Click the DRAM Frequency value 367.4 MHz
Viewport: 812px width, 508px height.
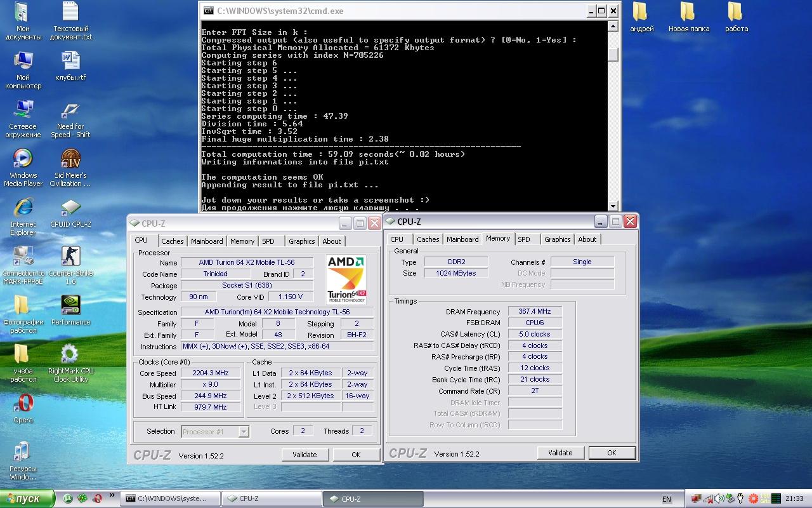[x=535, y=311]
